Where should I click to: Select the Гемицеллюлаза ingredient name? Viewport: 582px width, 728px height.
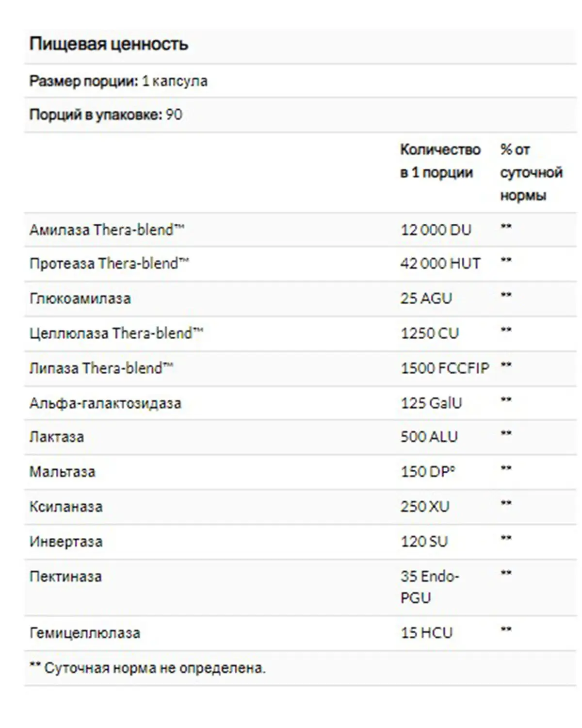85,633
